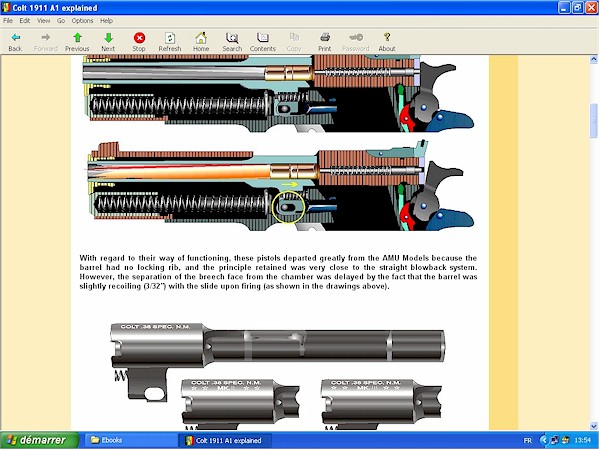Open the File menu

coord(8,21)
